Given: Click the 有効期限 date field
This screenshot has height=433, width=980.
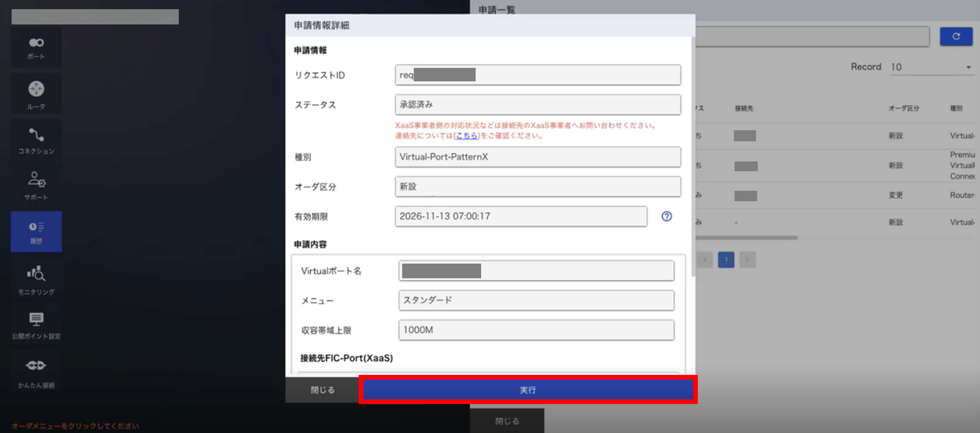Looking at the screenshot, I should pyautogui.click(x=521, y=216).
